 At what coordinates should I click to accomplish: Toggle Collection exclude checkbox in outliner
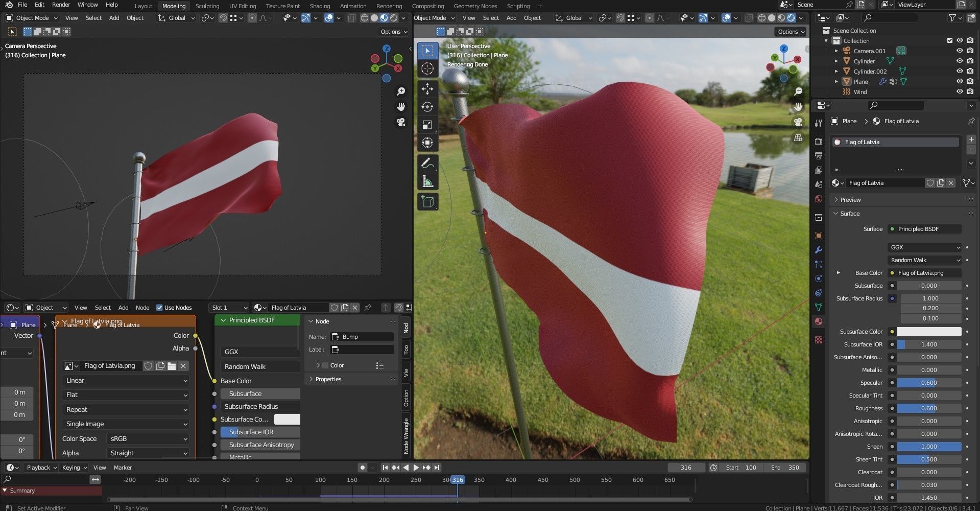pyautogui.click(x=950, y=41)
